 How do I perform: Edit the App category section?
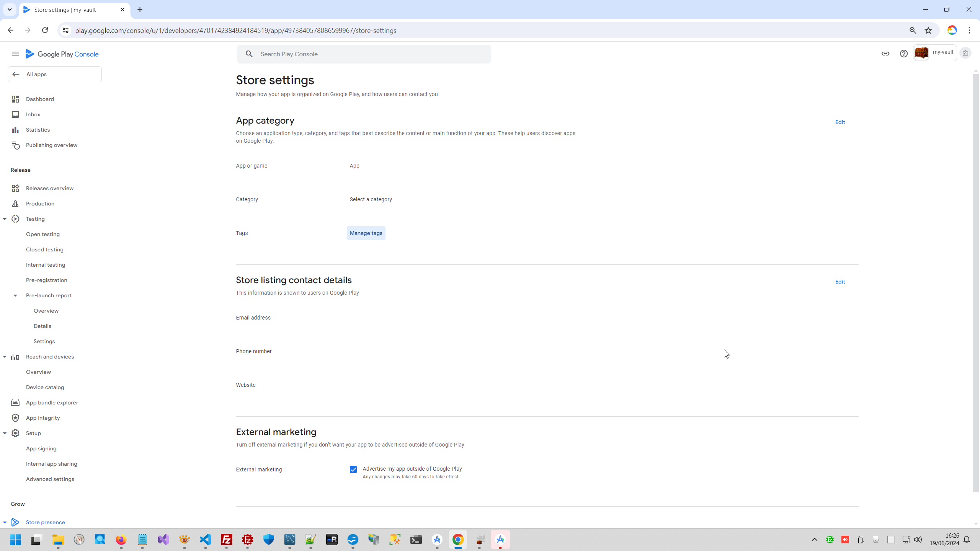pyautogui.click(x=840, y=122)
